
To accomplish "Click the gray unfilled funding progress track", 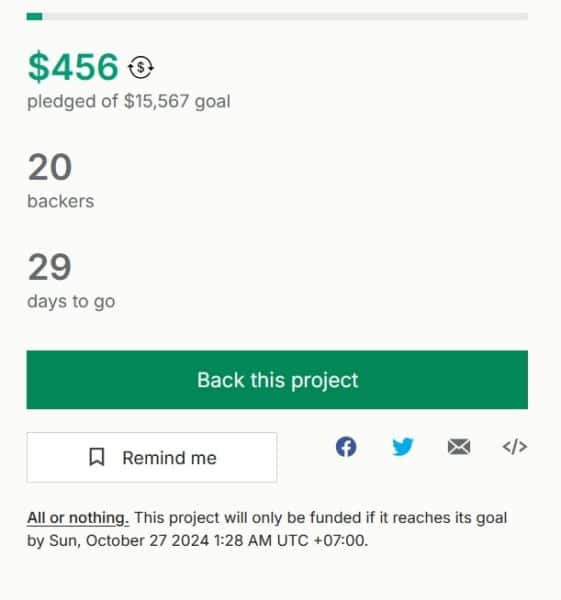I will tap(285, 16).
